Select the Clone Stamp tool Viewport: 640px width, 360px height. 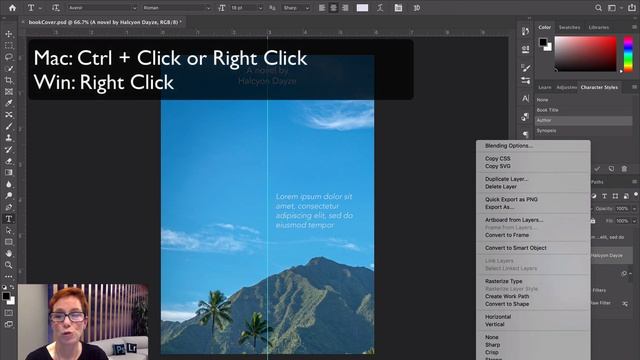(x=9, y=138)
